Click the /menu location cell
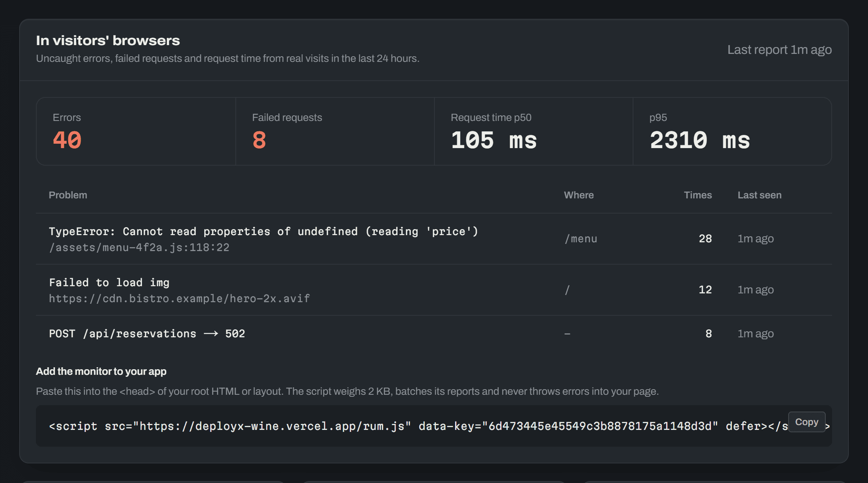 click(x=581, y=239)
